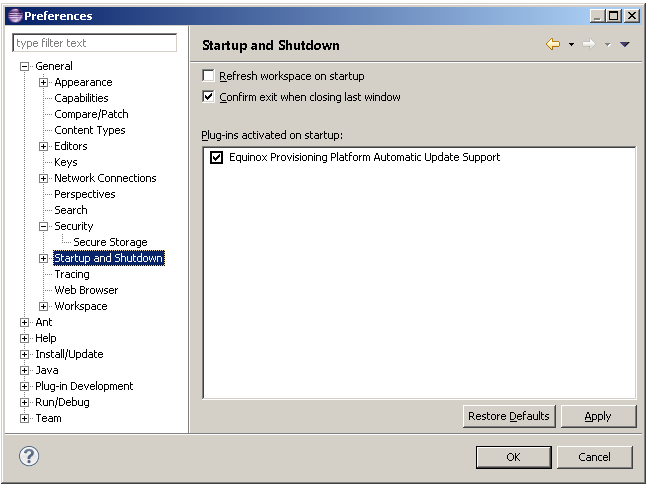
Task: Expand the Team category
Action: (25, 418)
